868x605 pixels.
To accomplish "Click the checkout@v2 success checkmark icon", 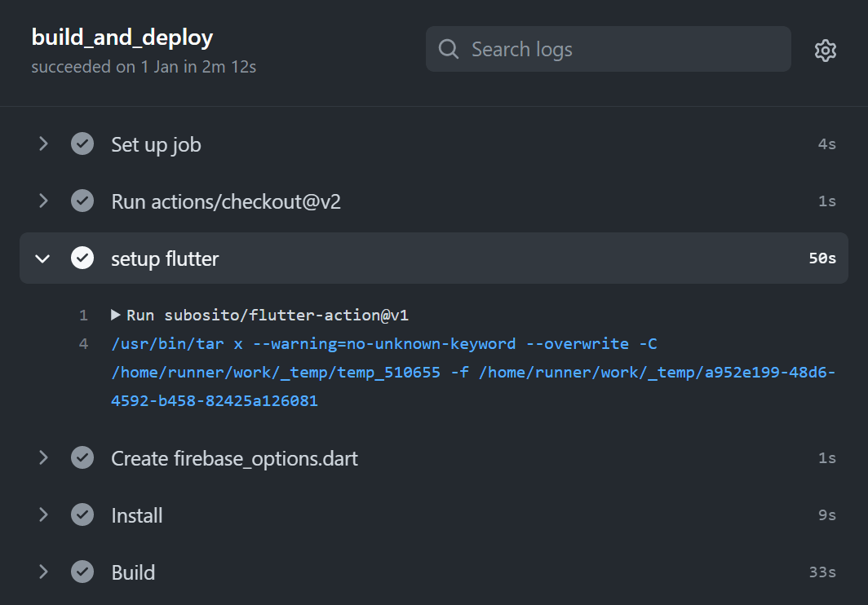I will (82, 201).
